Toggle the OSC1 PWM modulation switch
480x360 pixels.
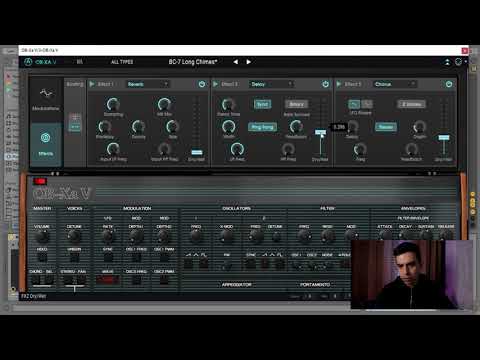[x=164, y=257]
